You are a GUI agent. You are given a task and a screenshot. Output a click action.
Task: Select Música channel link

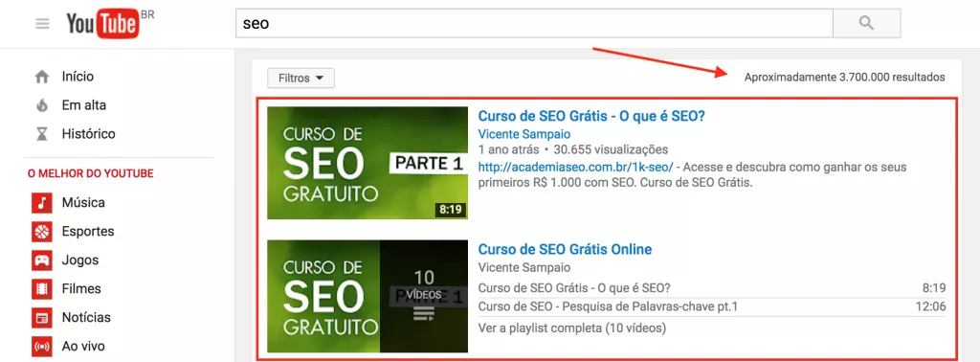point(83,203)
